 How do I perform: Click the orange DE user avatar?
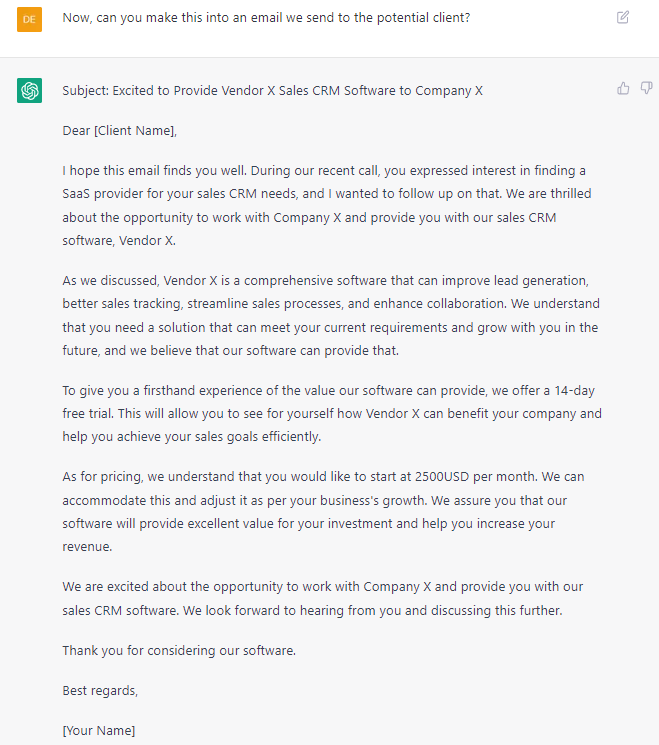click(x=29, y=19)
